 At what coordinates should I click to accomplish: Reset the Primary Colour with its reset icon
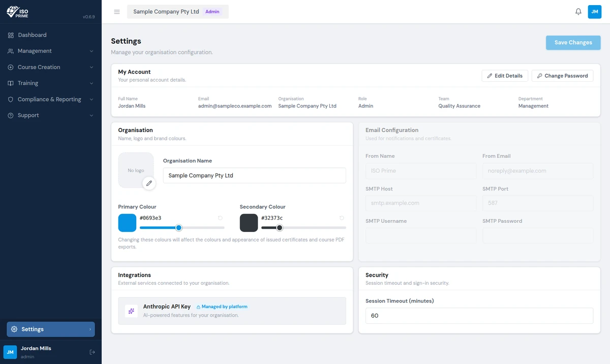pos(220,218)
